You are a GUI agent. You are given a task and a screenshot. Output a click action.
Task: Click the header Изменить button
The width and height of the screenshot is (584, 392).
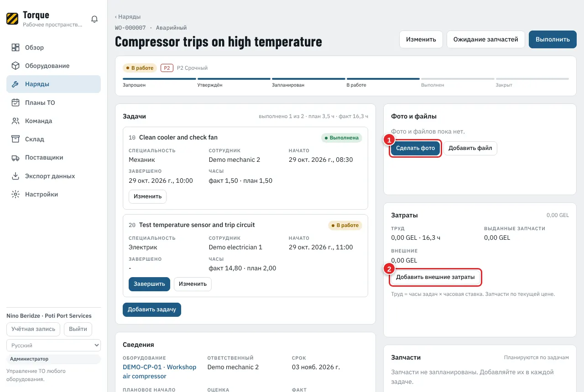(x=421, y=40)
